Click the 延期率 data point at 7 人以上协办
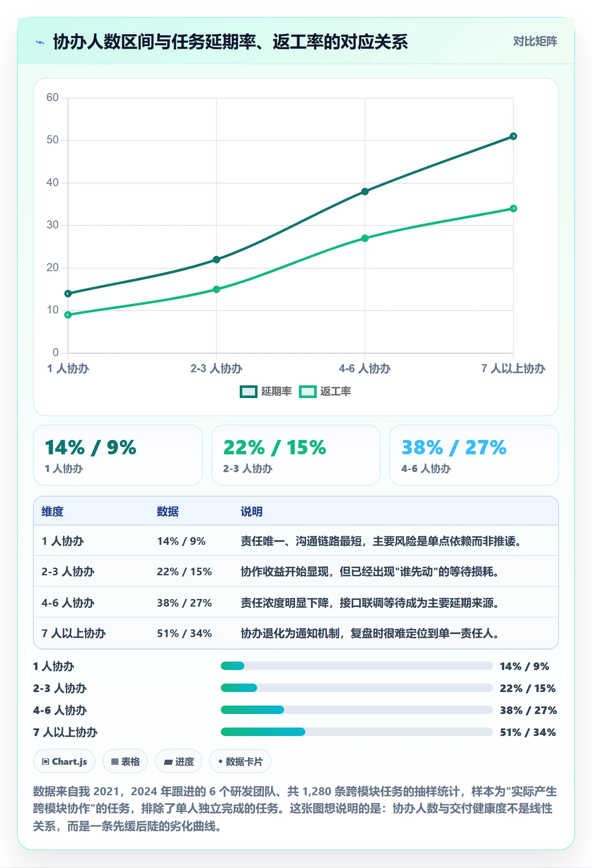The height and width of the screenshot is (868, 592). coord(513,136)
